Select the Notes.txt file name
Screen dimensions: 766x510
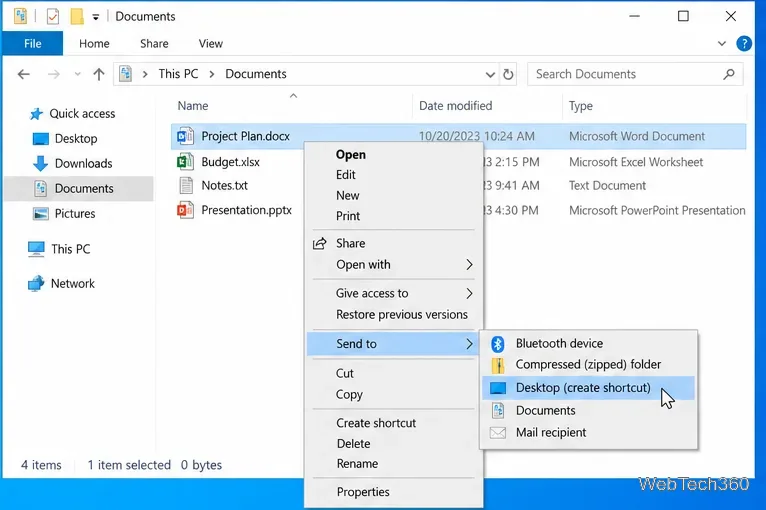tap(224, 186)
